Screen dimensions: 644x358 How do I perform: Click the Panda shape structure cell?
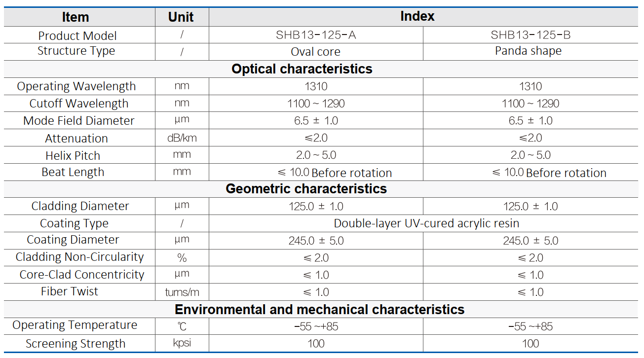click(528, 51)
